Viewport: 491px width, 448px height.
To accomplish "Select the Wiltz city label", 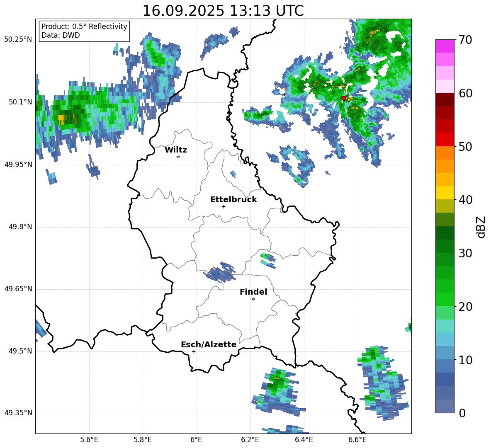I will click(x=176, y=150).
